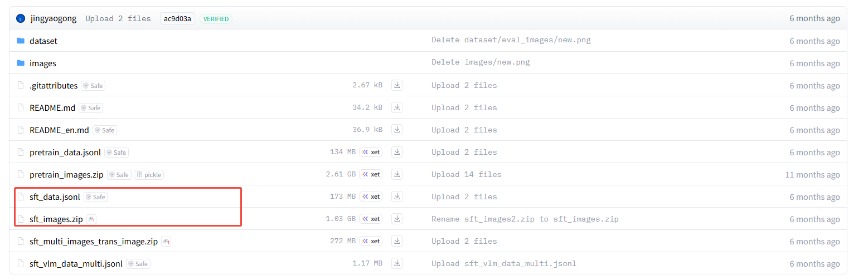This screenshot has height=280, width=868.
Task: Click the dataset folder icon
Action: pos(21,41)
